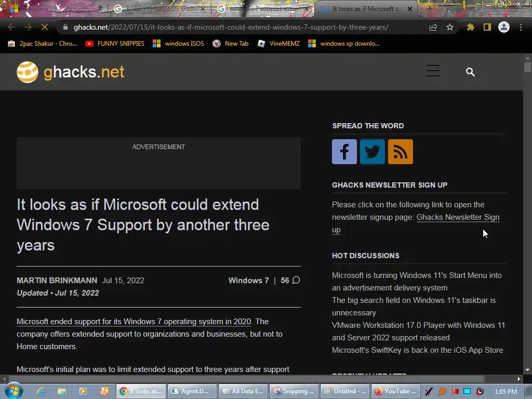Image resolution: width=532 pixels, height=399 pixels.
Task: Open 'VMware Workstation 17.0 Player' discussion
Action: pyautogui.click(x=418, y=331)
